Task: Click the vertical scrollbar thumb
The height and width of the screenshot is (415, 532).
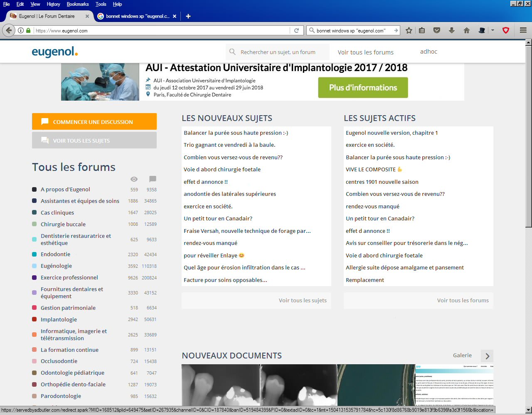Action: (529, 136)
